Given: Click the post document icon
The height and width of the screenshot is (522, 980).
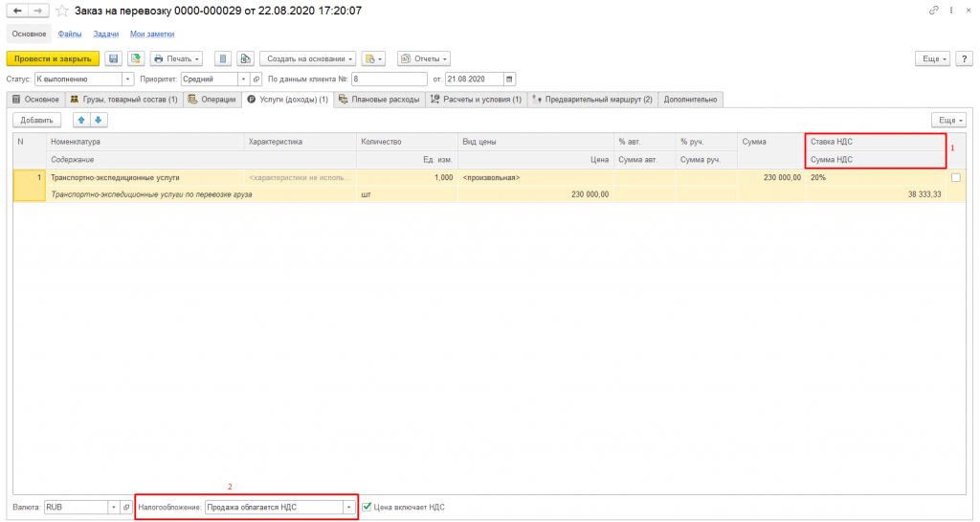Looking at the screenshot, I should point(136,58).
